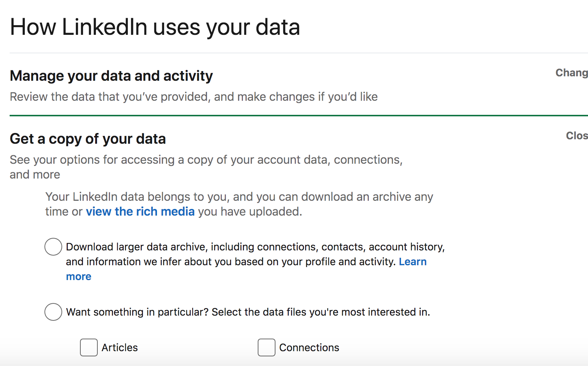Click the Select the data files label text
The width and height of the screenshot is (588, 366).
pyautogui.click(x=321, y=312)
